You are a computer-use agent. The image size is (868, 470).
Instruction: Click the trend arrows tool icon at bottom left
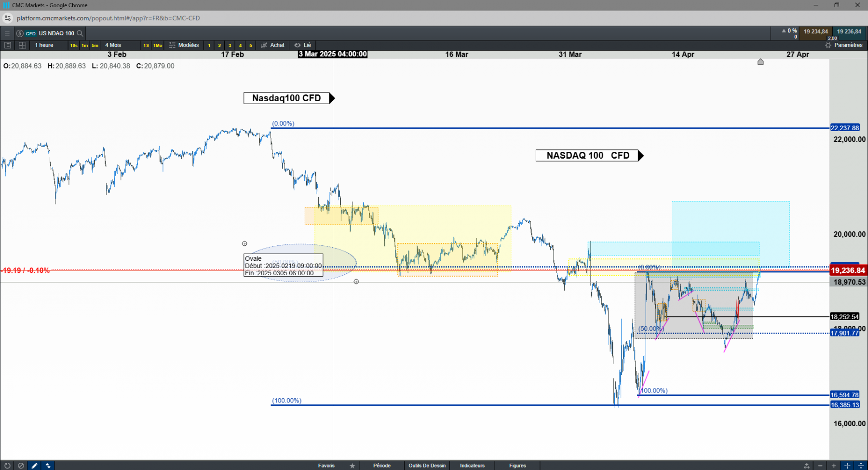click(48, 466)
